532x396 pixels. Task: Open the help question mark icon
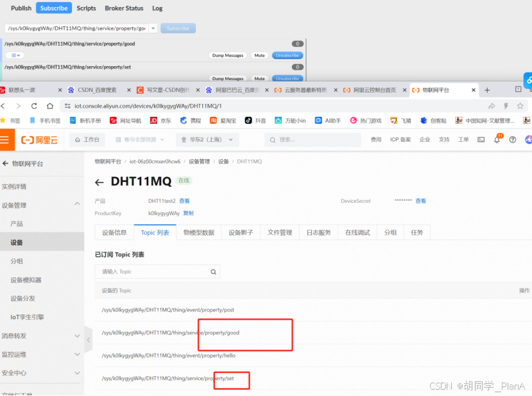point(513,139)
